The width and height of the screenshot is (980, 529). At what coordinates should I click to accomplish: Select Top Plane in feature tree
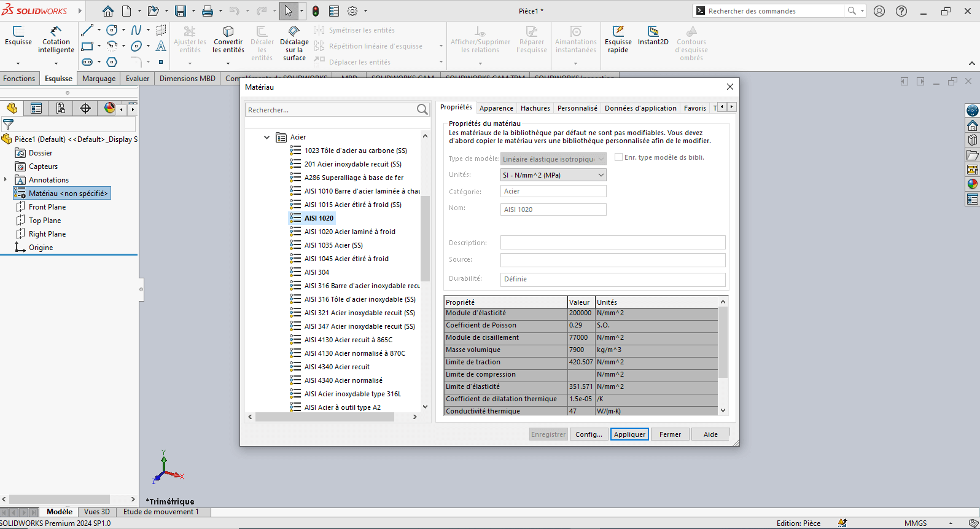click(x=45, y=221)
